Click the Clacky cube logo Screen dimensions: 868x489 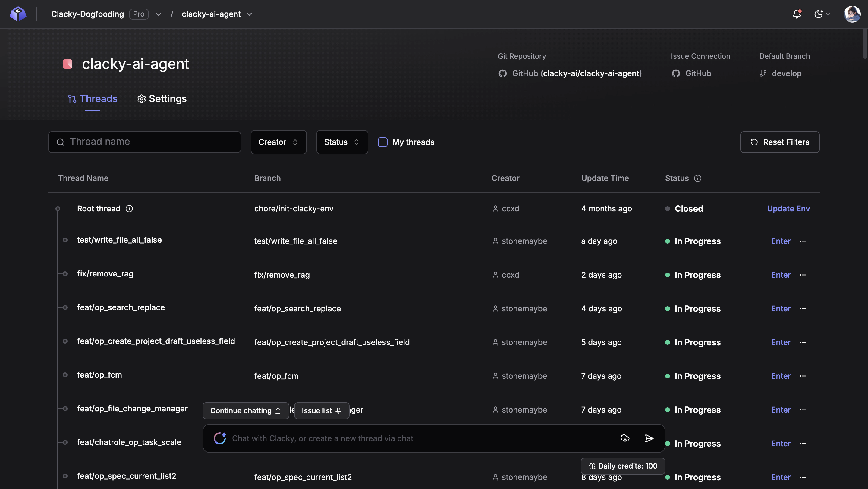[18, 14]
